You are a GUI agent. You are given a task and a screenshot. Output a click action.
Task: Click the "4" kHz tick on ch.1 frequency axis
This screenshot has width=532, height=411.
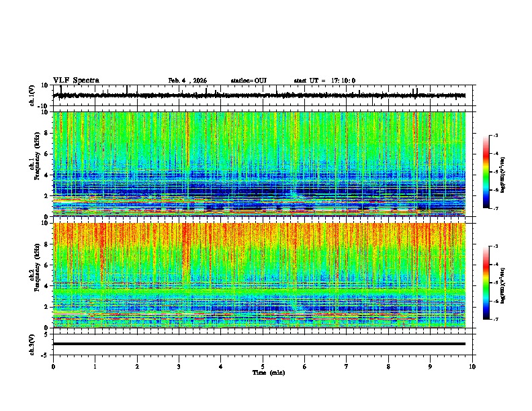46,175
